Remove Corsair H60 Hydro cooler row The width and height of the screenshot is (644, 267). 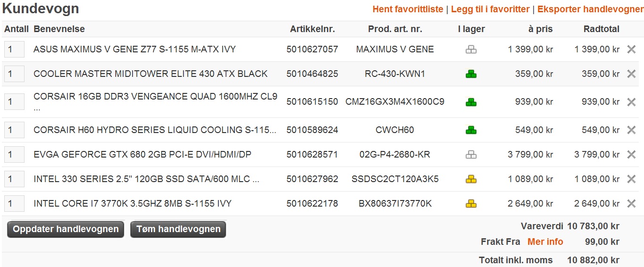tap(631, 130)
